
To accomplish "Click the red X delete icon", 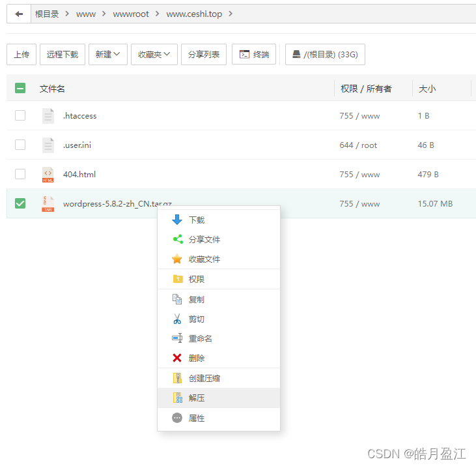I will (x=177, y=358).
